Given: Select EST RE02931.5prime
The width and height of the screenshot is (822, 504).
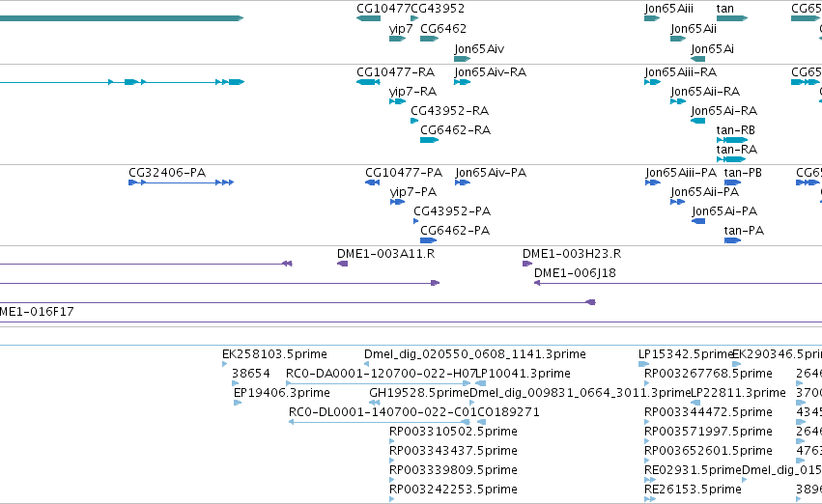Looking at the screenshot, I should (x=693, y=470).
